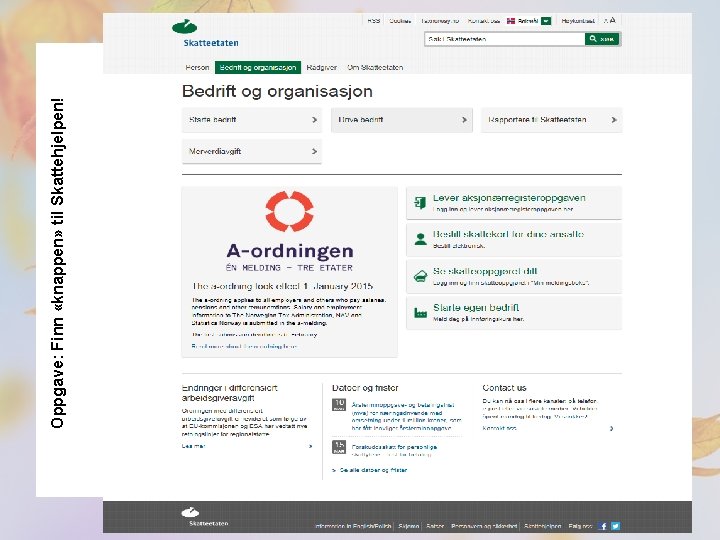Screen dimensions: 720x540
Task: Open the Taxnorway.no link
Action: pyautogui.click(x=440, y=21)
